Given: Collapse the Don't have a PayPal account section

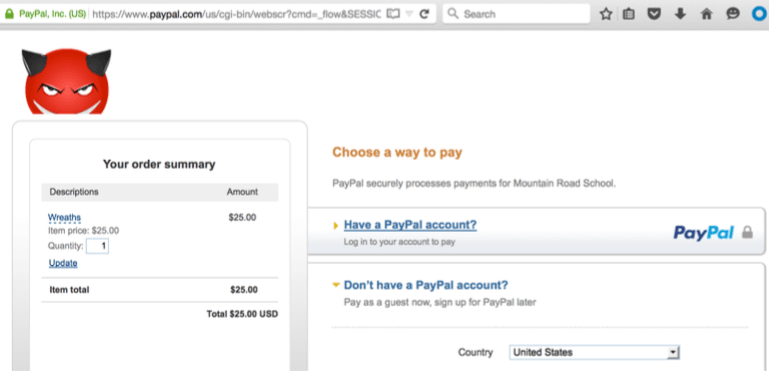Looking at the screenshot, I should pyautogui.click(x=426, y=285).
